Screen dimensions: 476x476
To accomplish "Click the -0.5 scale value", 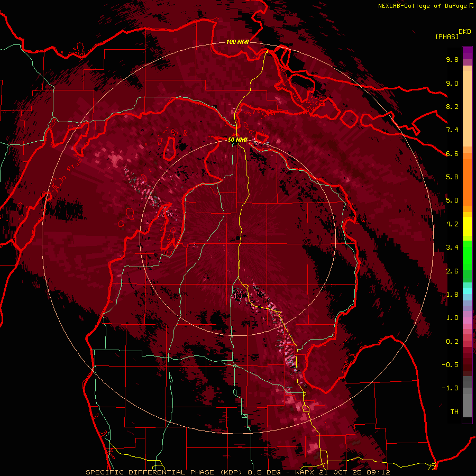I will point(450,365).
